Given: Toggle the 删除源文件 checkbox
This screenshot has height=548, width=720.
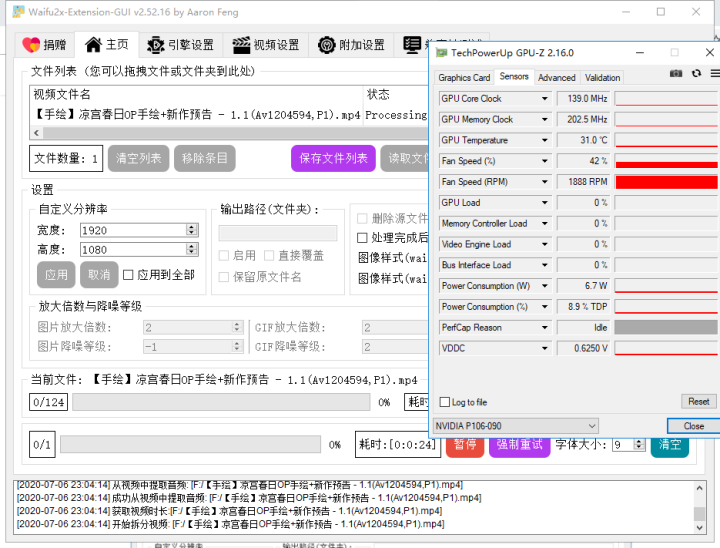Looking at the screenshot, I should (362, 218).
